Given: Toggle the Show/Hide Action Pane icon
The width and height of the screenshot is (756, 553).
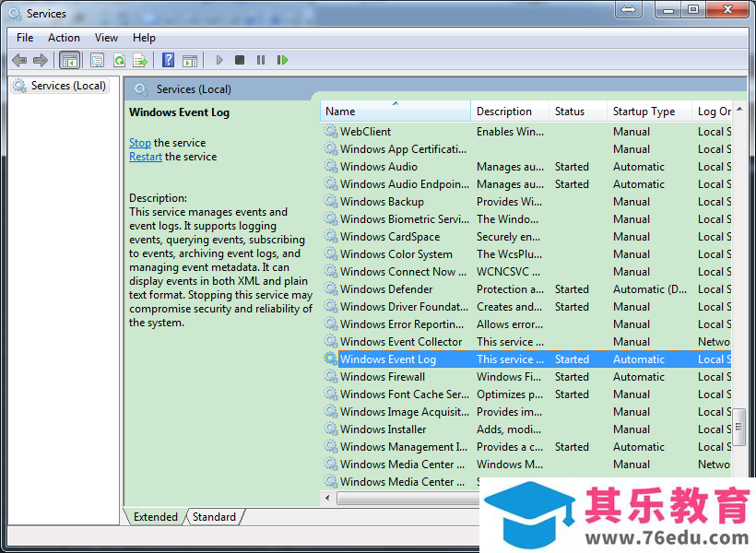Looking at the screenshot, I should tap(190, 60).
